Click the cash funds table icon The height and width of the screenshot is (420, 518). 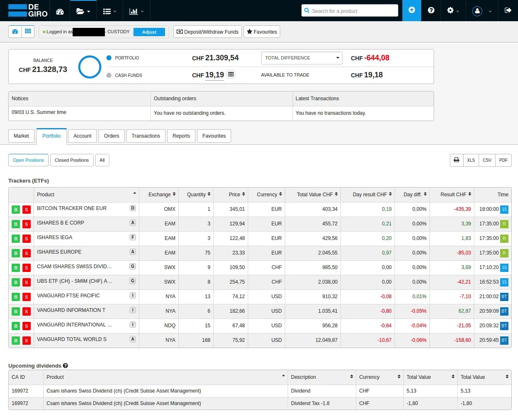point(231,74)
